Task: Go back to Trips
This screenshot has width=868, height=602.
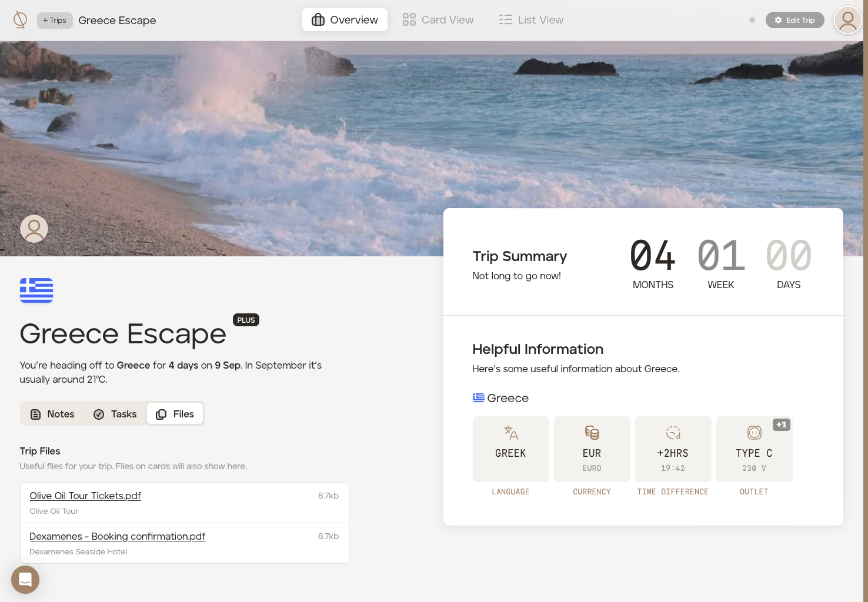Action: pos(55,21)
